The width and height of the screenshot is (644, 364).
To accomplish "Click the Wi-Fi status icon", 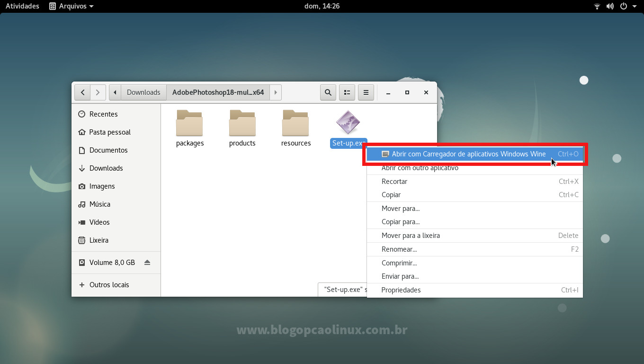I will tap(597, 6).
